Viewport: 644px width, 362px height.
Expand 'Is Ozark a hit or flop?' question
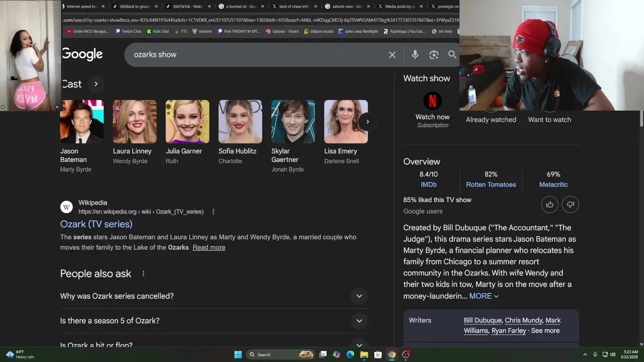[x=214, y=345]
